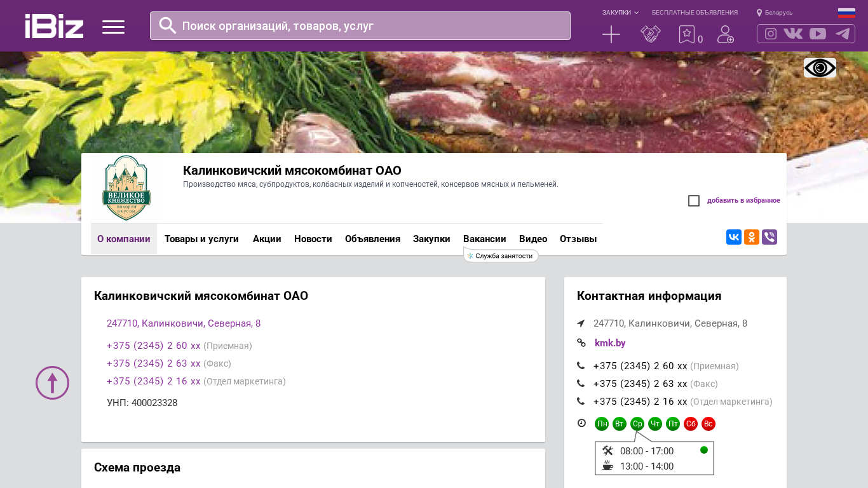Share the company page via Viber
The width and height of the screenshot is (868, 488).
click(770, 237)
